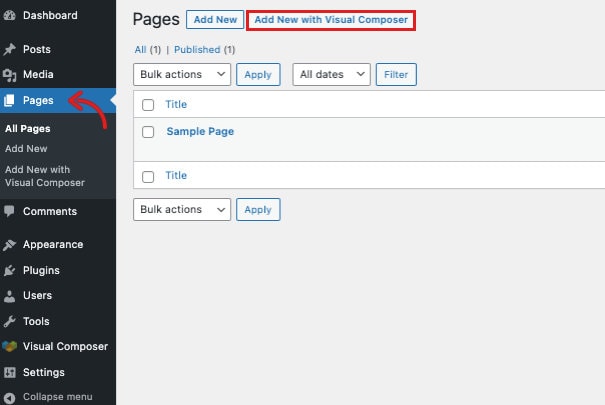The width and height of the screenshot is (605, 405).
Task: Click Add New with Visual Composer button
Action: tap(331, 20)
